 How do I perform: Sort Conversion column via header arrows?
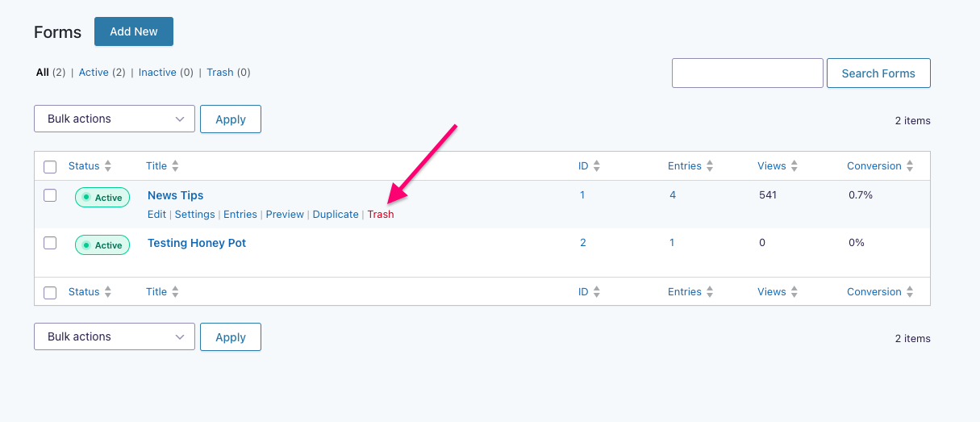point(910,166)
